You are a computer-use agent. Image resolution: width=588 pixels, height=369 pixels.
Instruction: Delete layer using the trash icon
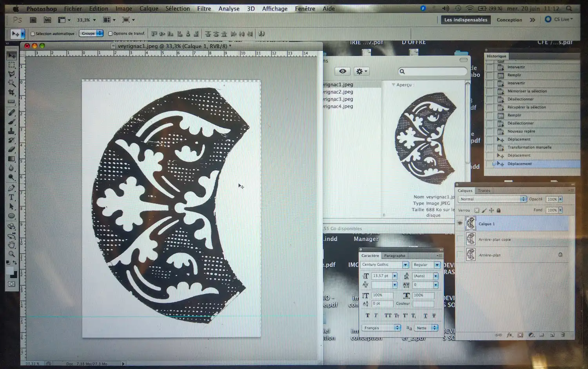click(563, 335)
